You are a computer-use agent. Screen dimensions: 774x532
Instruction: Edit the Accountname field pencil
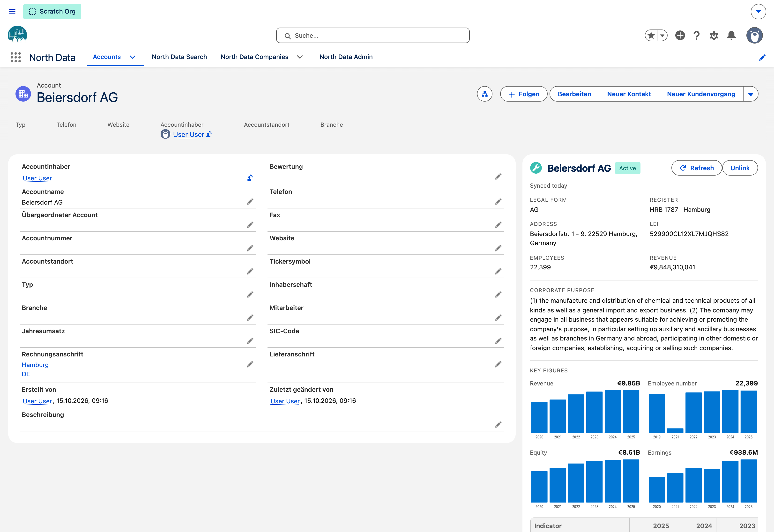pyautogui.click(x=250, y=202)
